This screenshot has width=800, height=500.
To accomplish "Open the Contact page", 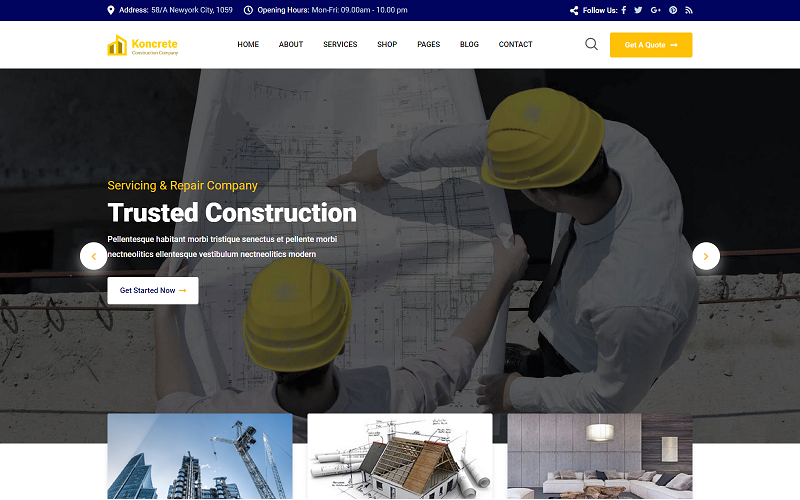I will (x=515, y=45).
